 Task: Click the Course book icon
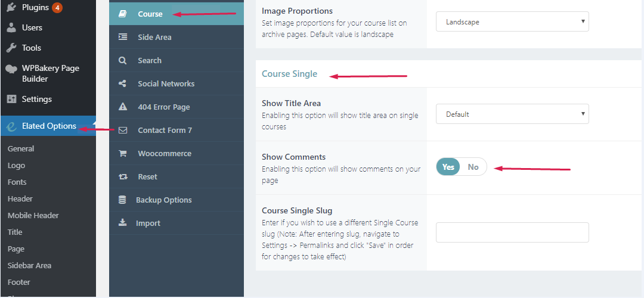[122, 14]
